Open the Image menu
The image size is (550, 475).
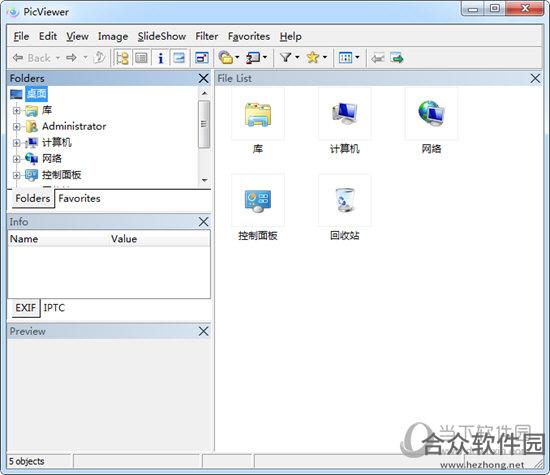point(113,36)
